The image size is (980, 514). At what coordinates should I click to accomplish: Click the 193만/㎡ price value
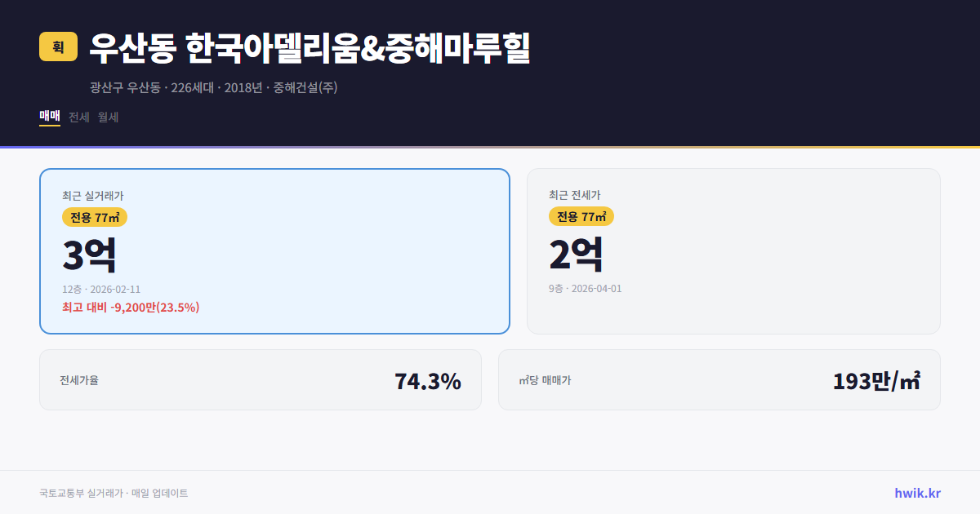(875, 379)
